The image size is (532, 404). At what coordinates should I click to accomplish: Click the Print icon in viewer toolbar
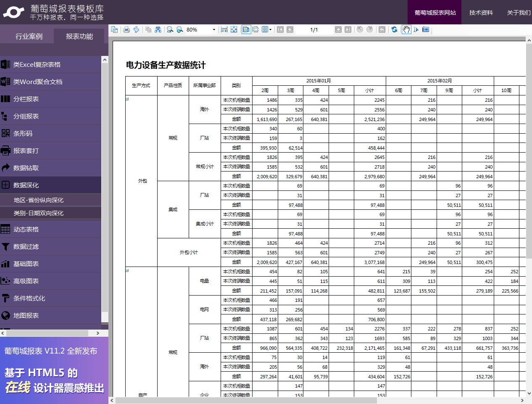tap(126, 29)
